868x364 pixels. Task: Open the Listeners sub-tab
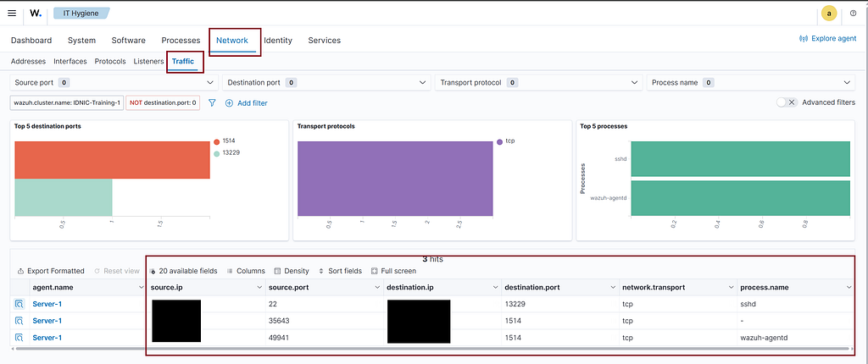point(148,62)
